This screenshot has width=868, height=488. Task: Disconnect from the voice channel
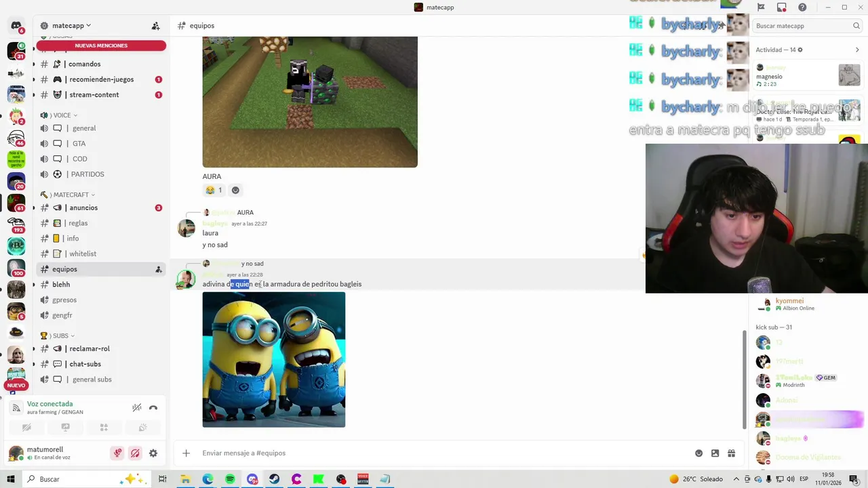[x=153, y=407]
